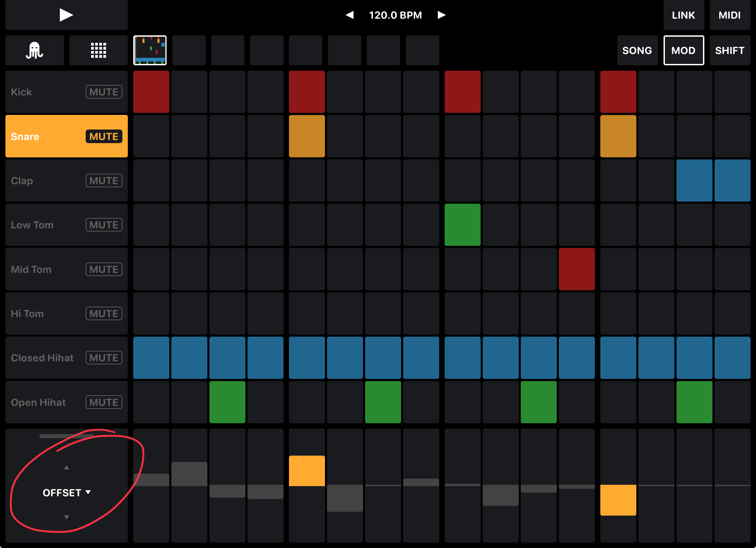Open the MIDI settings

(729, 15)
